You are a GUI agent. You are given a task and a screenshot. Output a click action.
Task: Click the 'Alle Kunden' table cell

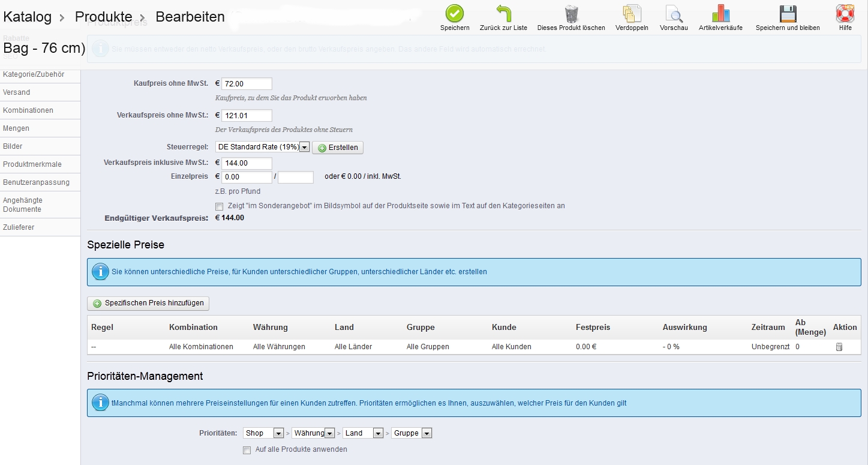(512, 347)
